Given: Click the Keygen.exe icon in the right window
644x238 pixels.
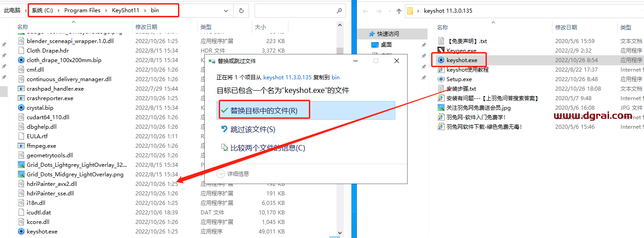Looking at the screenshot, I should [441, 50].
